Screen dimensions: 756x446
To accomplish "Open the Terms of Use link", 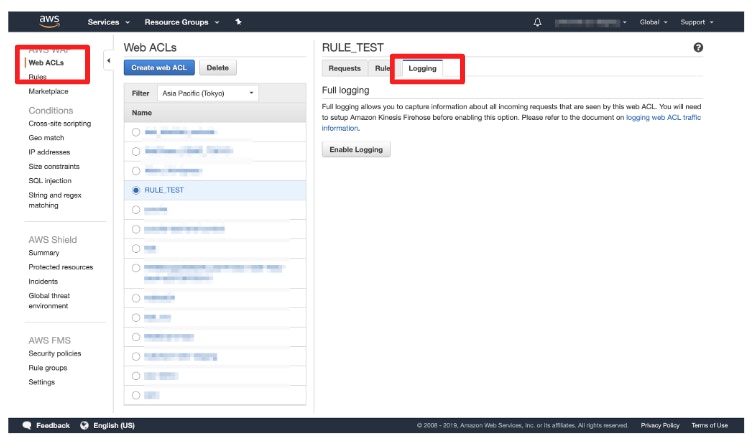I will tap(710, 425).
